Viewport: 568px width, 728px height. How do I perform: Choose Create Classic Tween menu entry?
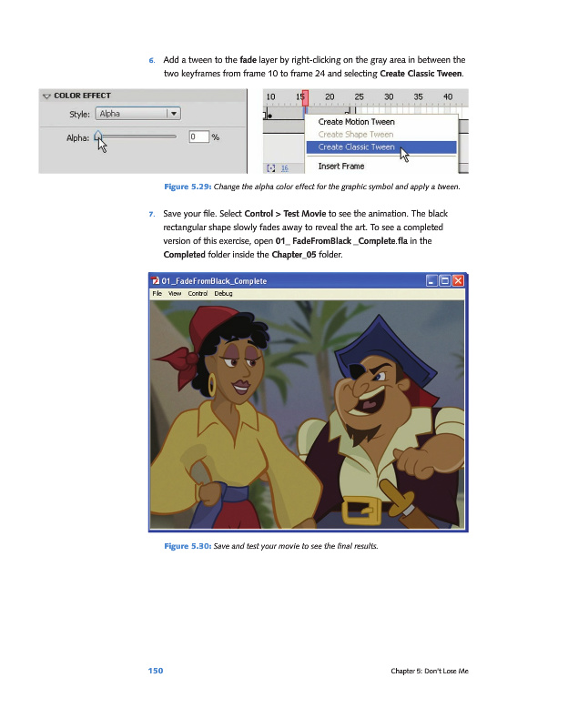[x=356, y=147]
